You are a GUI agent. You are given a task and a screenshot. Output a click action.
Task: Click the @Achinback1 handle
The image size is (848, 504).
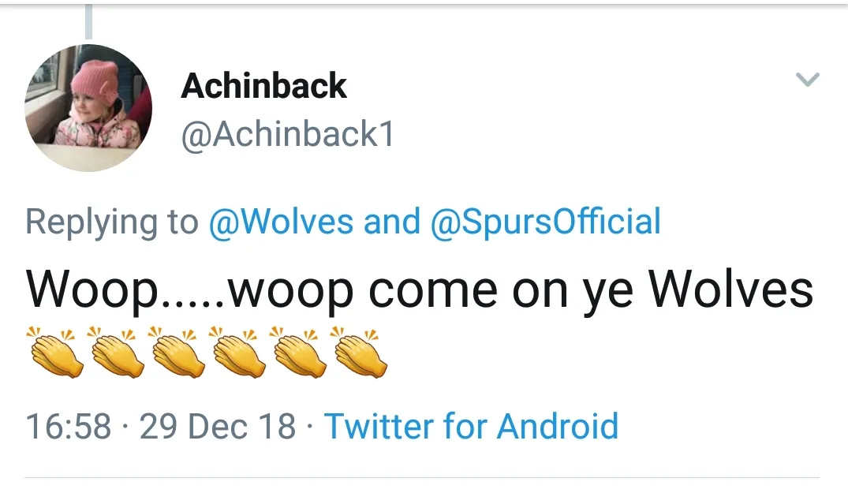[287, 135]
